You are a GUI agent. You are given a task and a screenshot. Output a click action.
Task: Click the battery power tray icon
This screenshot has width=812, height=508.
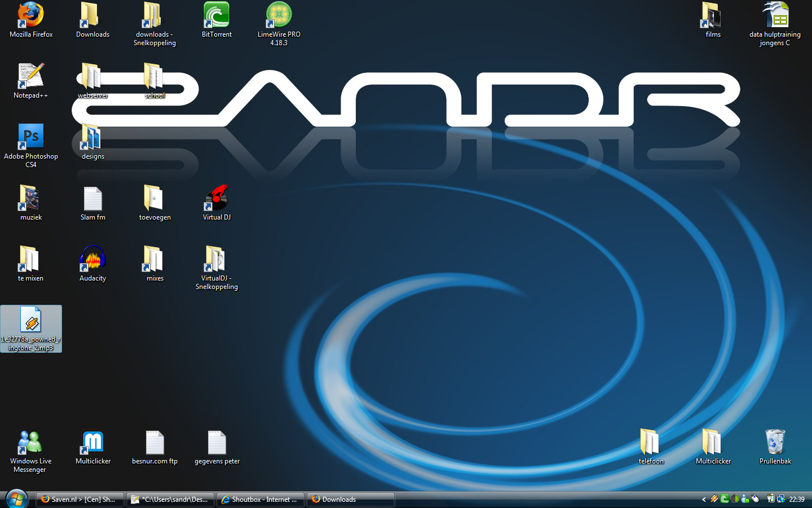coord(771,499)
